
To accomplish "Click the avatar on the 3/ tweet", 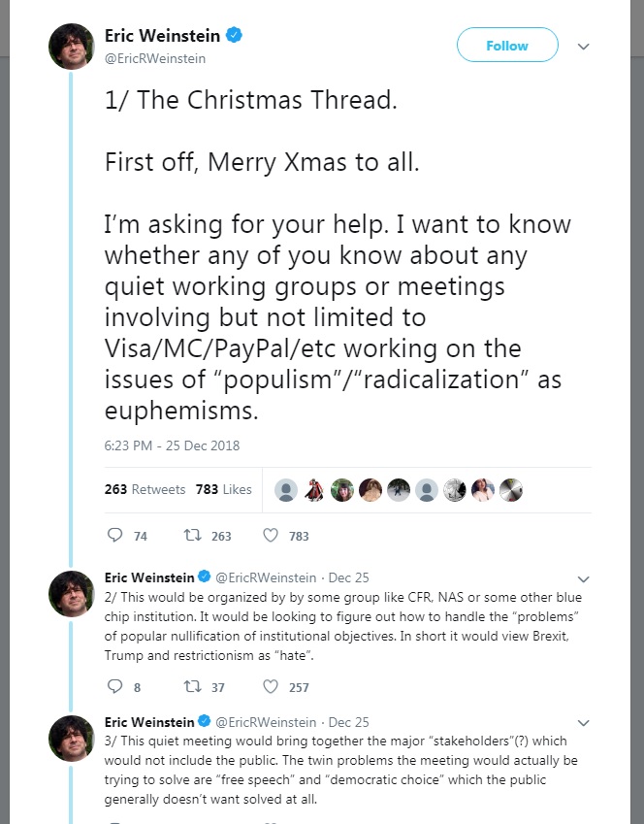I will [71, 738].
